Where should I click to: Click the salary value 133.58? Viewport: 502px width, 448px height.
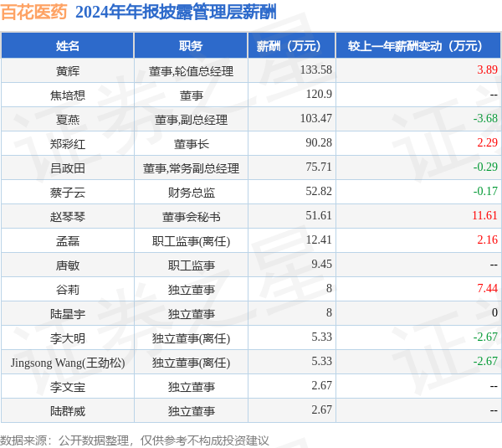coord(316,70)
